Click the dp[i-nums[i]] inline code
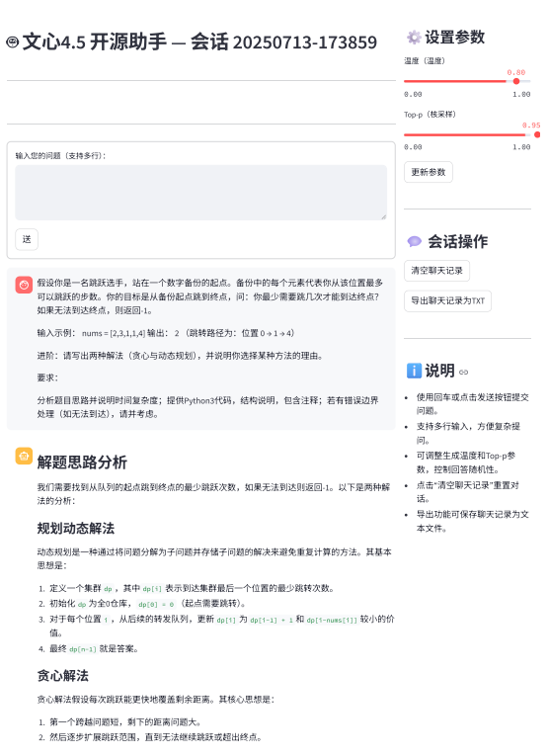 [332, 620]
